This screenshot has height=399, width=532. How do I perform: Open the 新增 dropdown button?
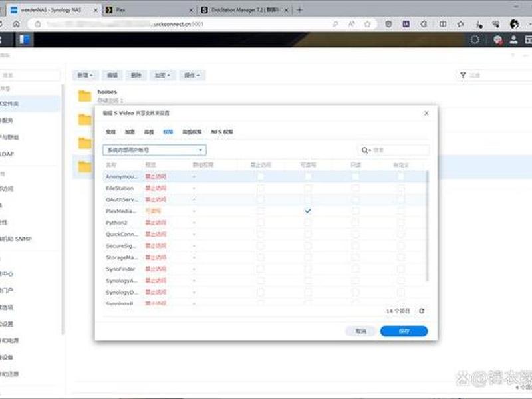coord(85,75)
